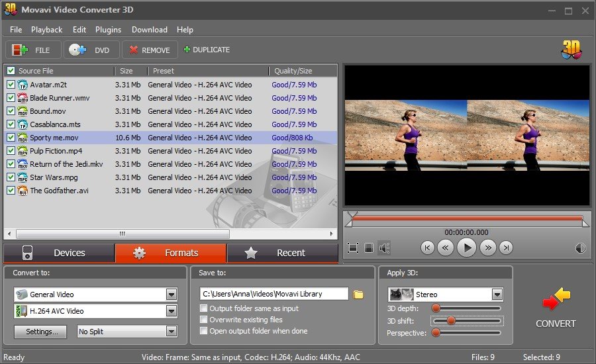Click the Avatar.m2t file type icon
The image size is (596, 364).
pyautogui.click(x=23, y=85)
